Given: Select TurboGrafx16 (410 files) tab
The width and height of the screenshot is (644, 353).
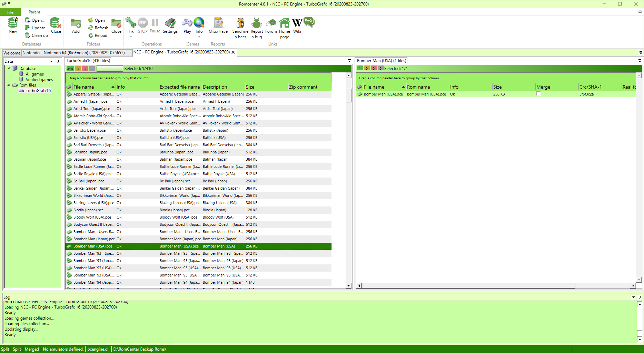Looking at the screenshot, I should (88, 61).
